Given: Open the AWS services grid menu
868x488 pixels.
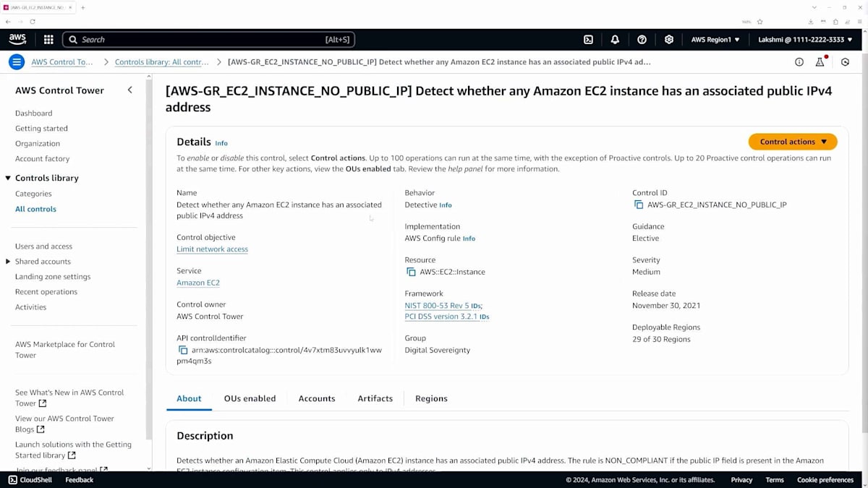Looking at the screenshot, I should (48, 40).
